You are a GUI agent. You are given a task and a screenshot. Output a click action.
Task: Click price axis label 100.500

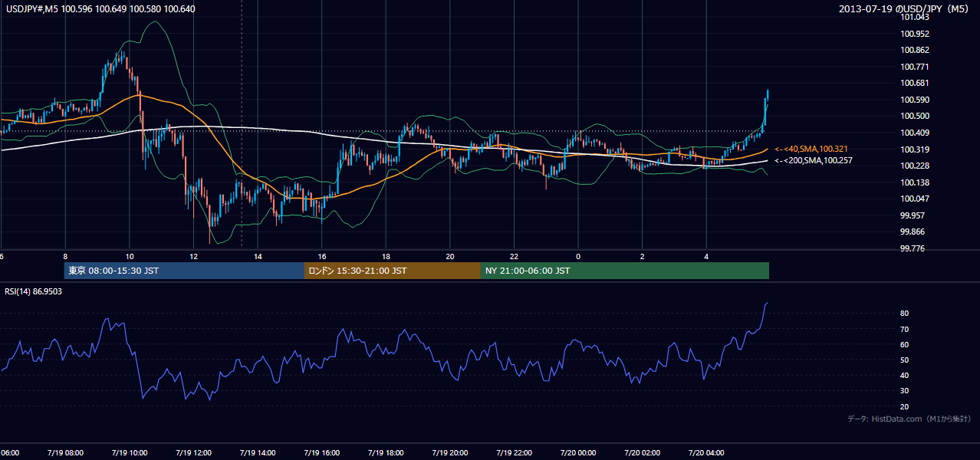click(x=916, y=116)
